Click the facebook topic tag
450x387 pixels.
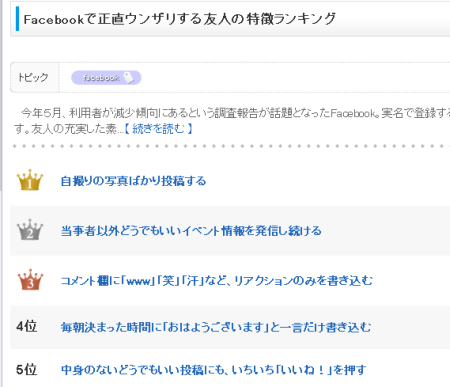click(x=106, y=78)
